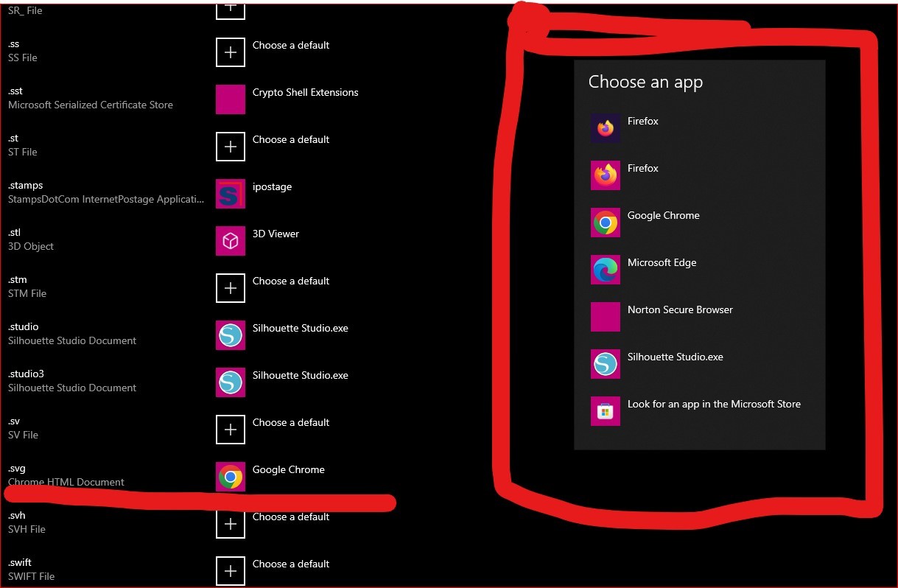Open Look for an app in the Microsoft Store
Viewport: 898px width, 588px height.
(x=713, y=404)
